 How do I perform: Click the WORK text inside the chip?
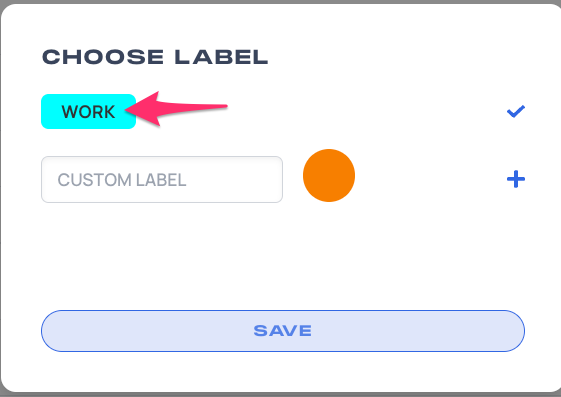88,112
